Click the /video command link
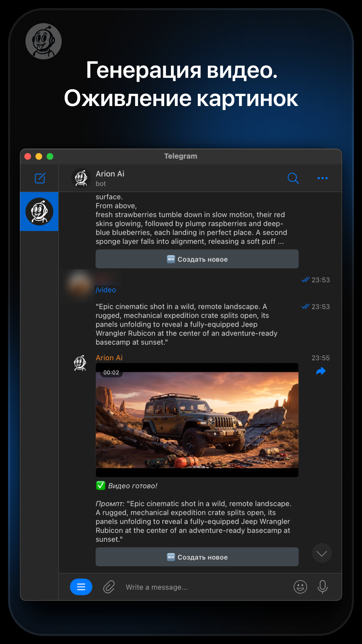Screen dimensions: 362x644 (106, 290)
